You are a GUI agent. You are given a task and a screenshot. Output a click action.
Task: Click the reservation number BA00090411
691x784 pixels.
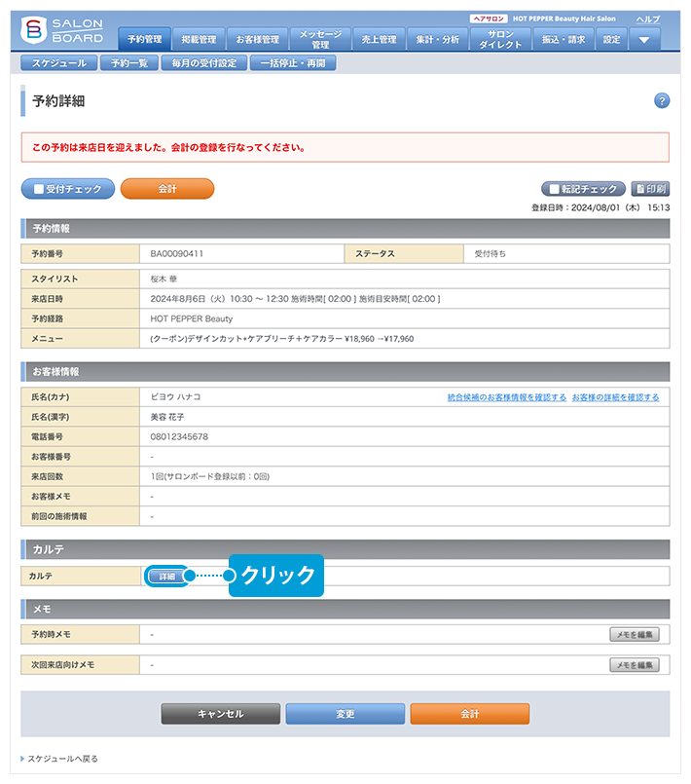pos(177,254)
